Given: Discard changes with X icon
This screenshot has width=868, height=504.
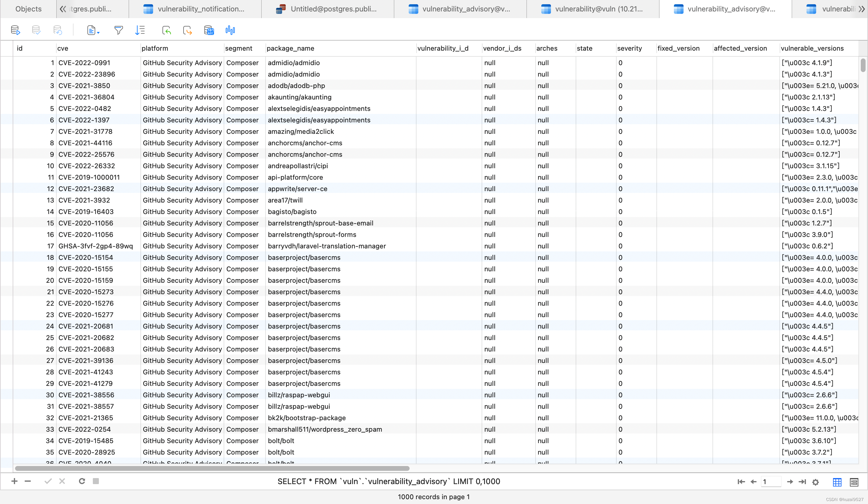Looking at the screenshot, I should tap(62, 481).
